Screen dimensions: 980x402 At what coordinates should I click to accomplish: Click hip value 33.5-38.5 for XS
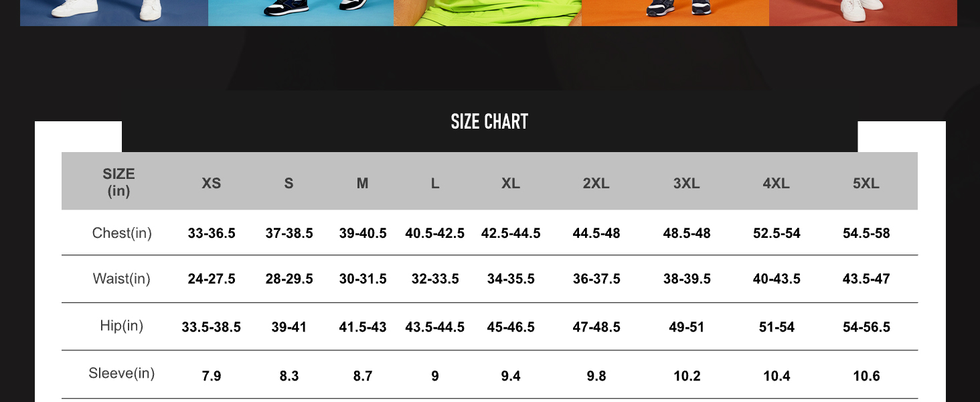point(211,328)
